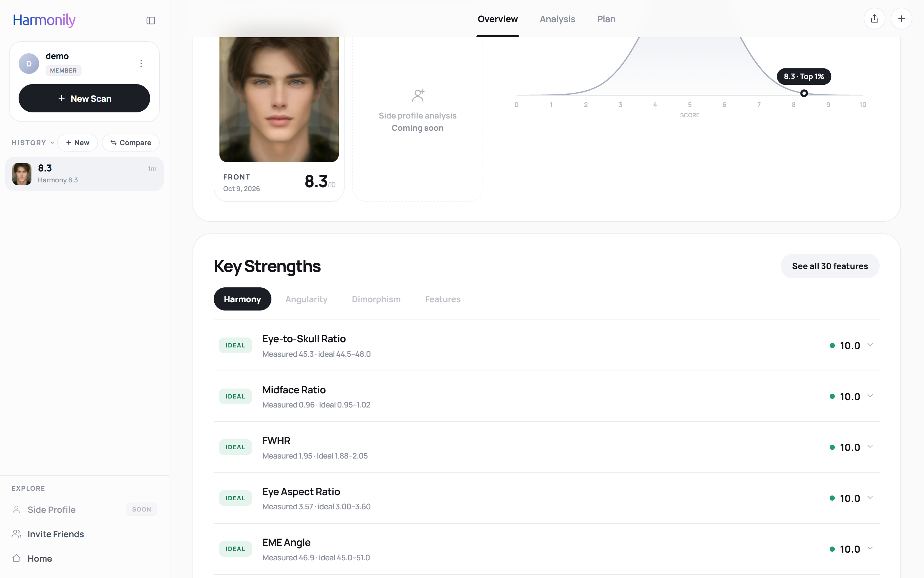Open See all 30 features
This screenshot has height=578, width=924.
coord(830,266)
